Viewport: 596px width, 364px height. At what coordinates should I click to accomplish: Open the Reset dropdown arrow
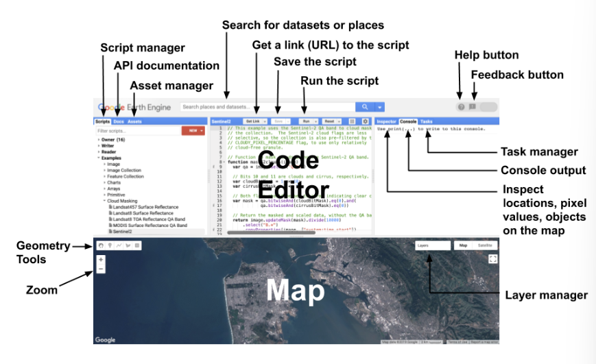tap(339, 121)
